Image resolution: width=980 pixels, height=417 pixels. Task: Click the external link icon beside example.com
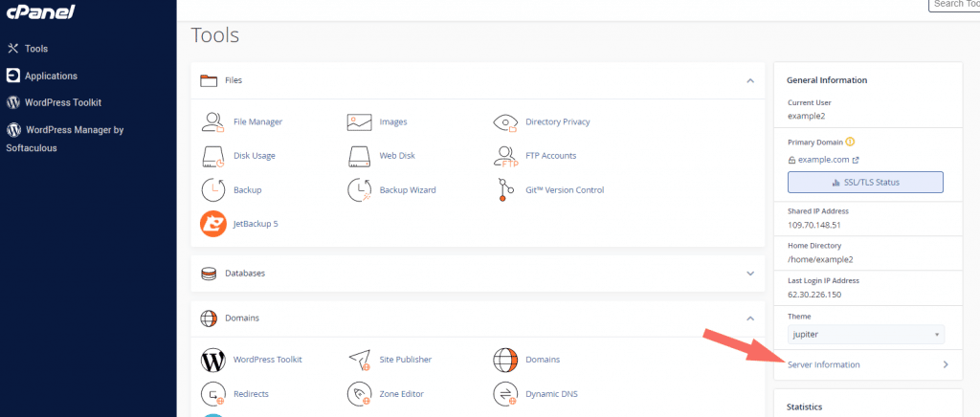click(856, 160)
